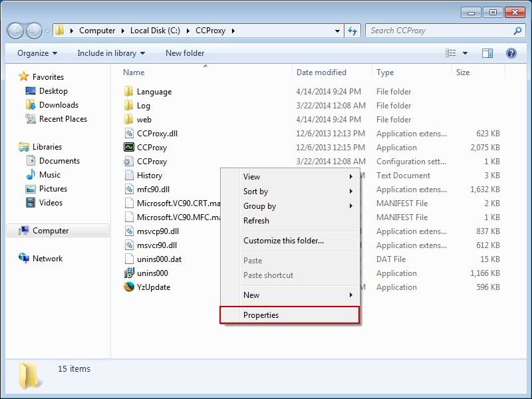The width and height of the screenshot is (532, 399).
Task: Click the Size column header
Action: tap(478, 72)
